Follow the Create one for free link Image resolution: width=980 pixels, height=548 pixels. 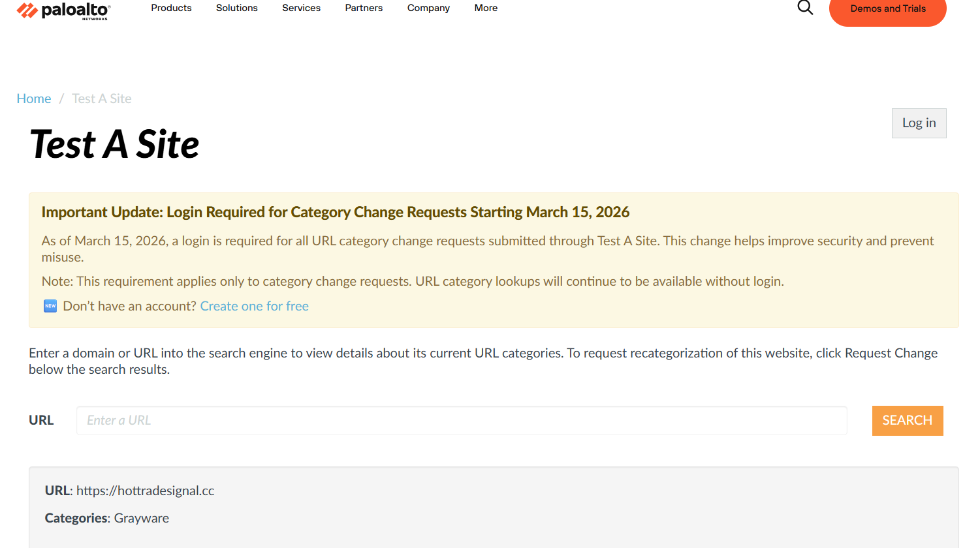point(255,306)
